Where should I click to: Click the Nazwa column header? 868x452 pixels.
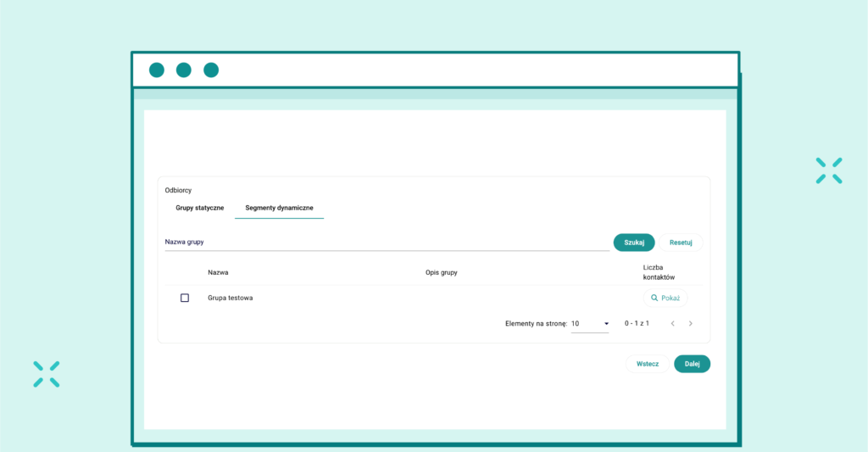[218, 272]
